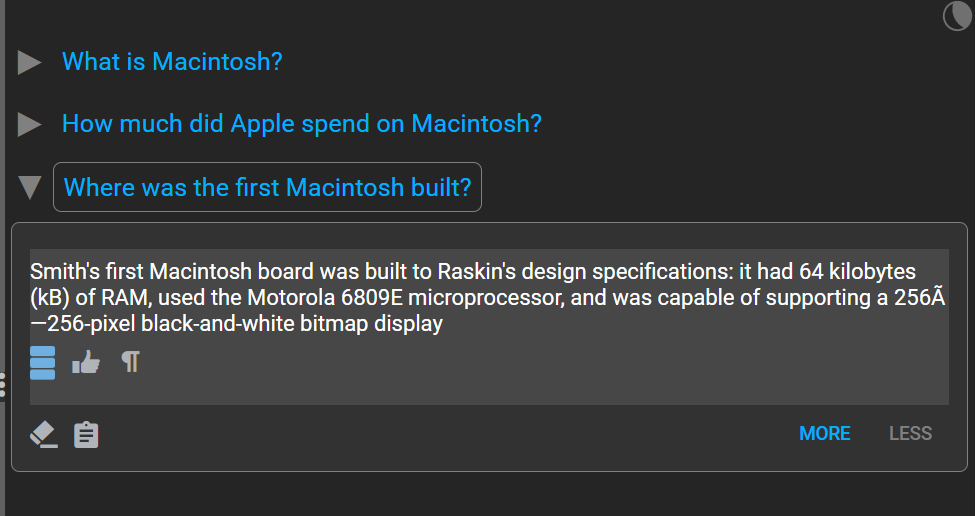This screenshot has height=516, width=975.
Task: Click the blue stacked rows icon
Action: (42, 362)
